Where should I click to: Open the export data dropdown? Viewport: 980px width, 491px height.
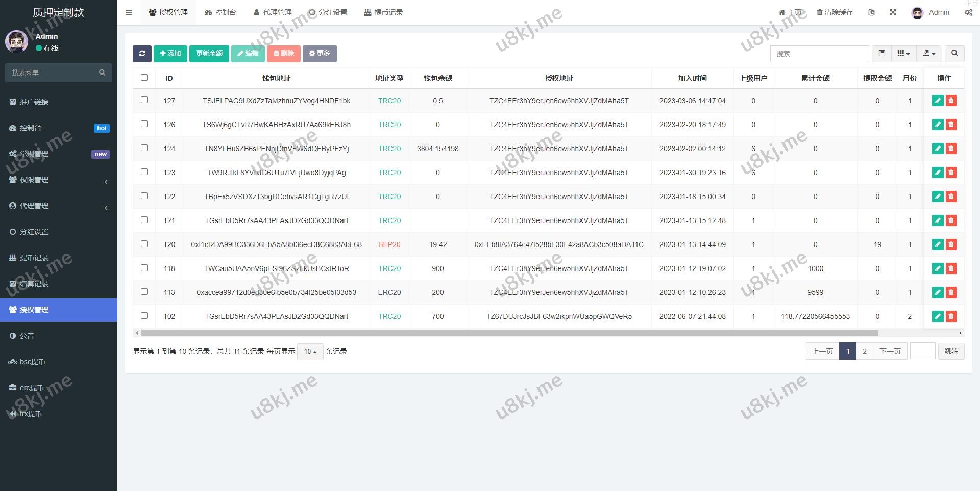point(929,54)
